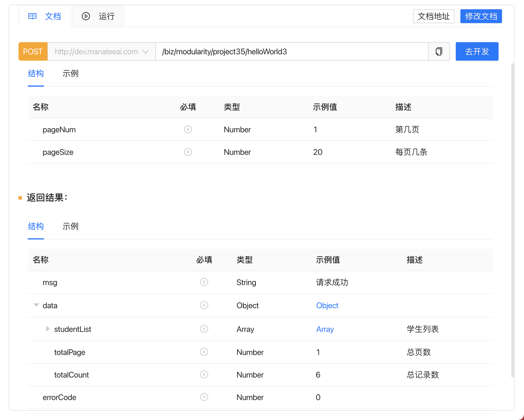Click the POST method label

click(x=33, y=51)
